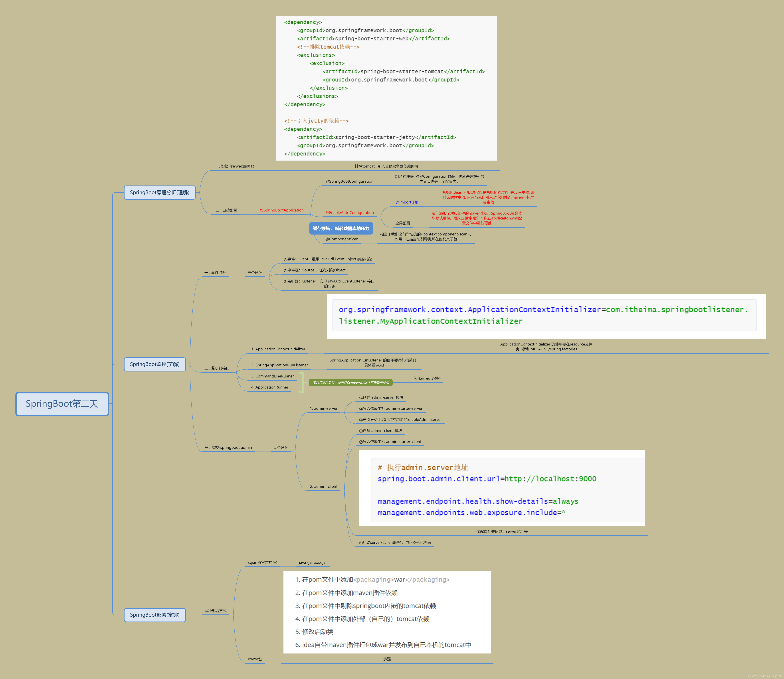Click the 两种部署方式 node
This screenshot has height=679, width=784.
215,611
